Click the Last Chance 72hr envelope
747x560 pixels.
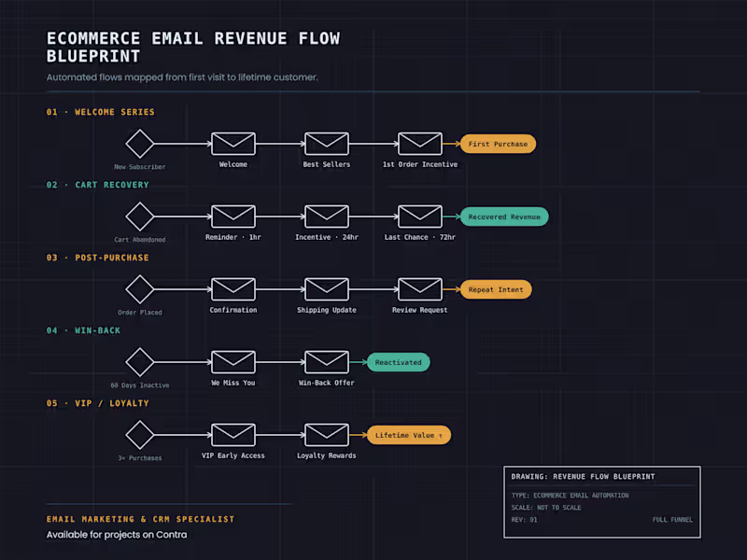point(419,217)
